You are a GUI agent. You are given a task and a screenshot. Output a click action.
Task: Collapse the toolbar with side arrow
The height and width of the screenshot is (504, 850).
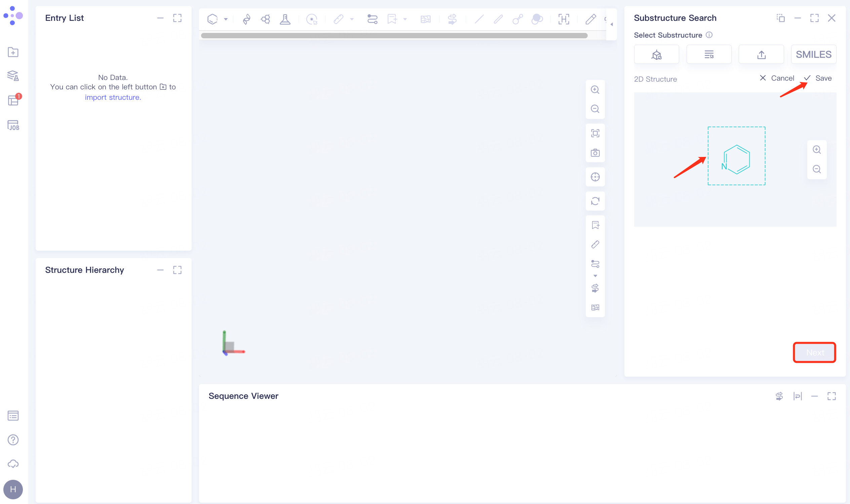(x=611, y=24)
